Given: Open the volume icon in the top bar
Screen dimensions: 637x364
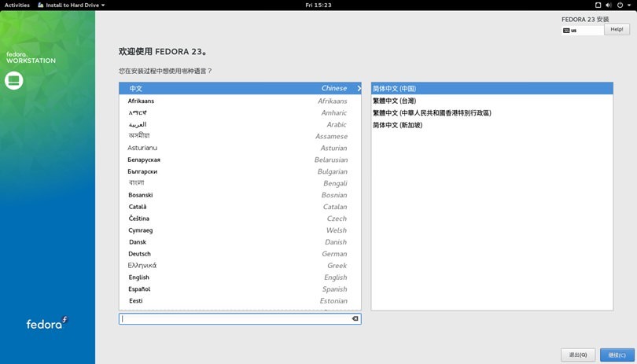Looking at the screenshot, I should (609, 6).
